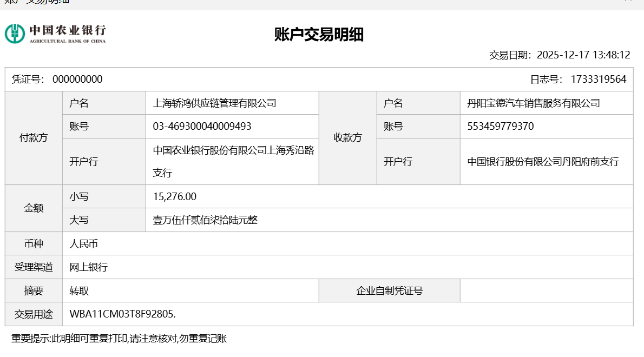Click the channel value 网上银行

tap(89, 267)
